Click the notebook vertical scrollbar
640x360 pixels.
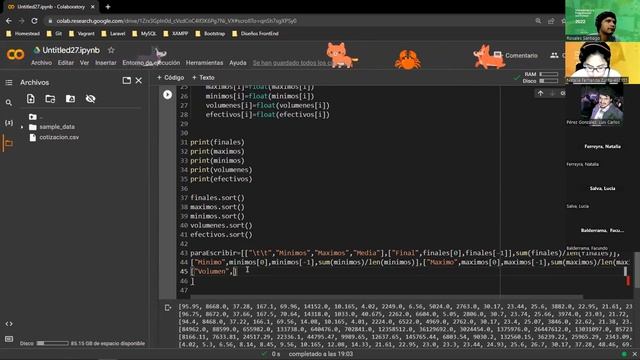(637, 270)
